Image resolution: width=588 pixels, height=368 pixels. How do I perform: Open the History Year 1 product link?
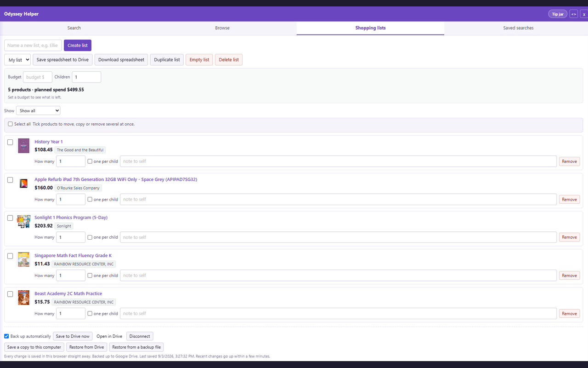pyautogui.click(x=49, y=142)
